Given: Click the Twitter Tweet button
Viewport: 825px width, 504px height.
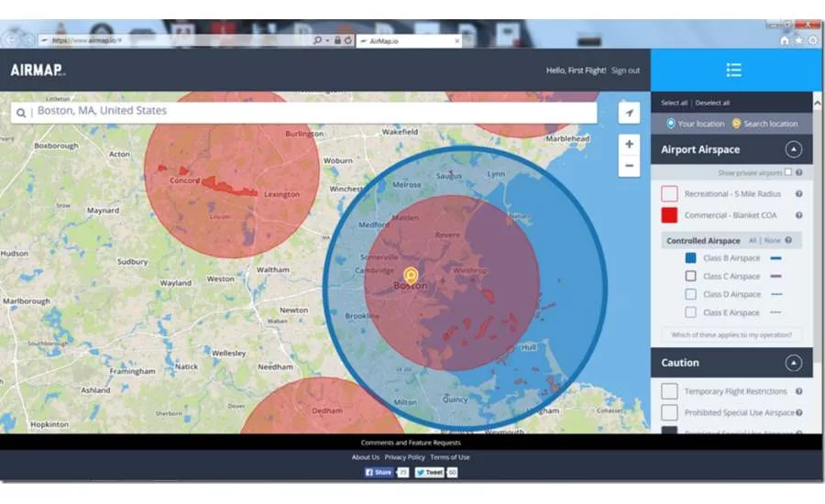Looking at the screenshot, I should coord(429,473).
